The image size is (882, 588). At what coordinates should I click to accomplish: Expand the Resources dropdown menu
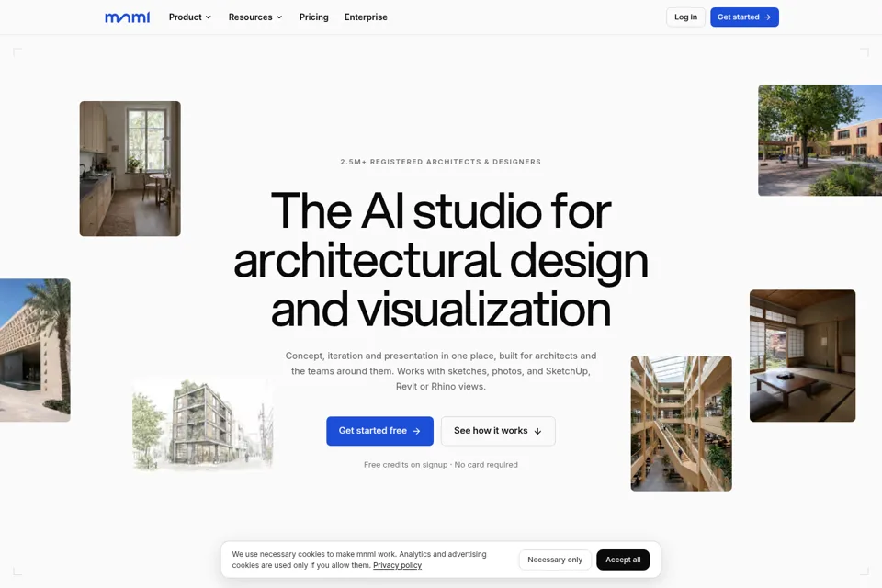(x=255, y=17)
